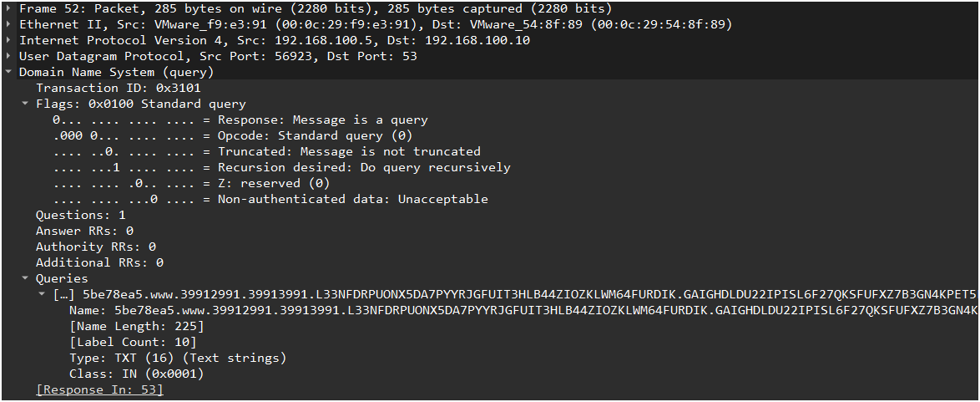This screenshot has width=980, height=402.
Task: Select the Class: IN (0x0001) field
Action: tap(136, 374)
